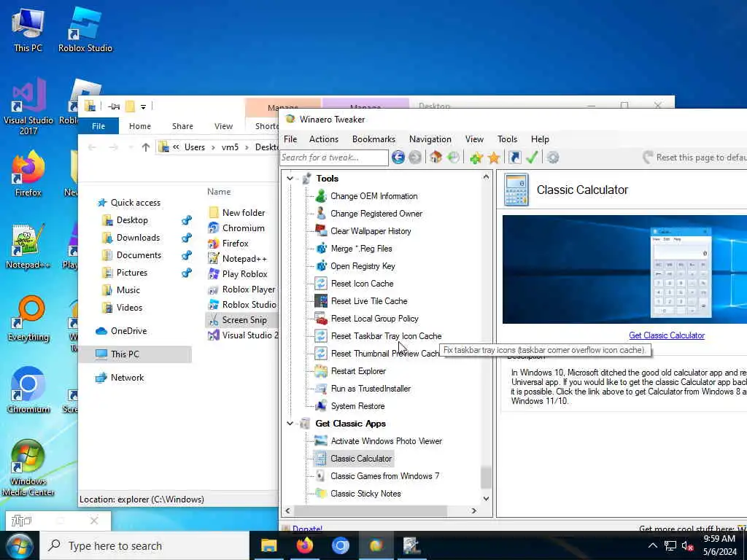This screenshot has width=747, height=560.
Task: Click the Donate! link
Action: point(307,529)
